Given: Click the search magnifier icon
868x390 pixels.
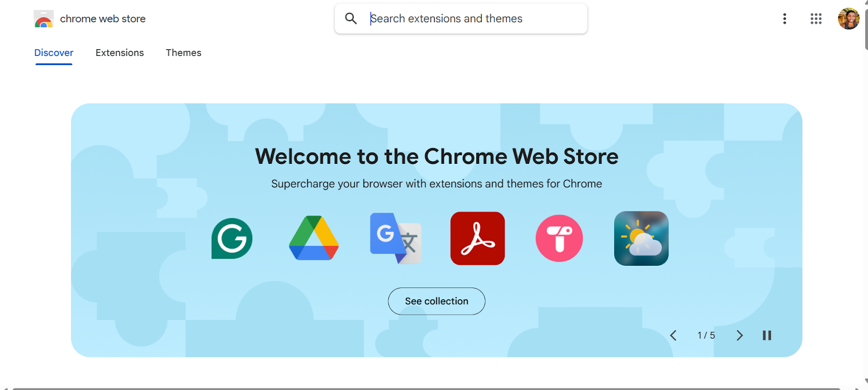Looking at the screenshot, I should [x=351, y=18].
